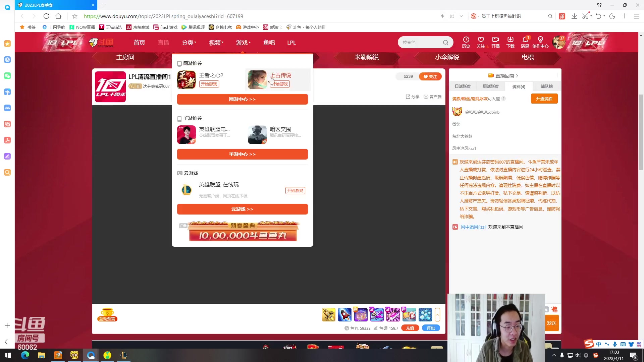
Task: Click the Douyu search input field
Action: point(422,43)
